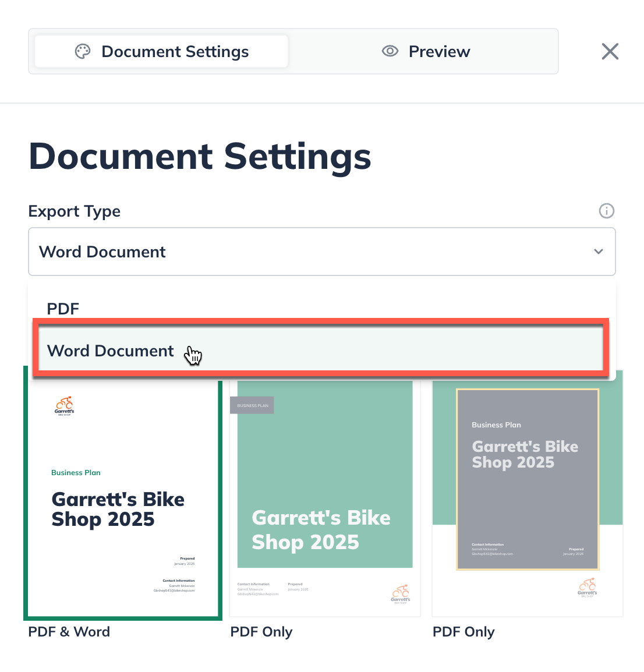The height and width of the screenshot is (672, 644).
Task: Click the BUSINESS PLAN badge on the green cover
Action: click(x=252, y=405)
